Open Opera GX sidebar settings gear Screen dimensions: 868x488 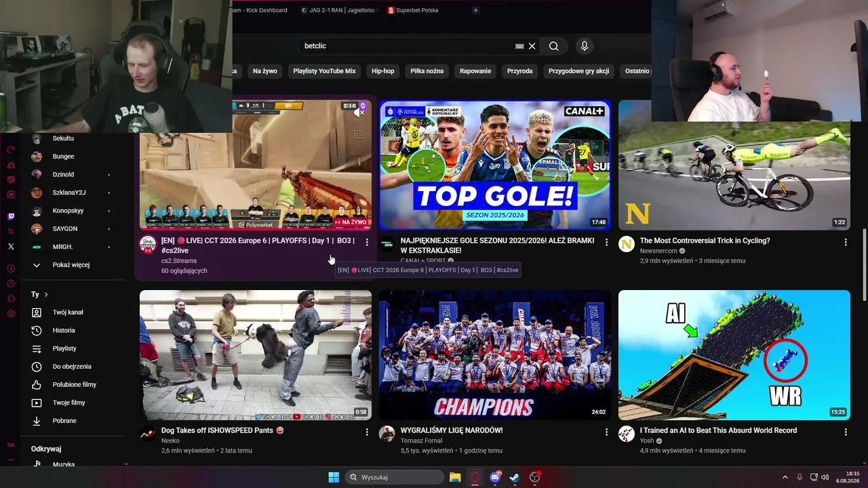coord(11,314)
